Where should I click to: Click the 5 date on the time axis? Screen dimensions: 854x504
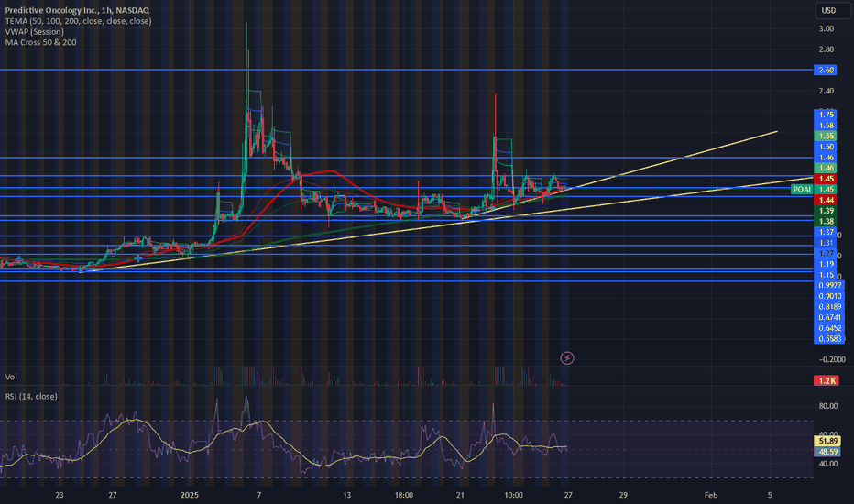770,495
